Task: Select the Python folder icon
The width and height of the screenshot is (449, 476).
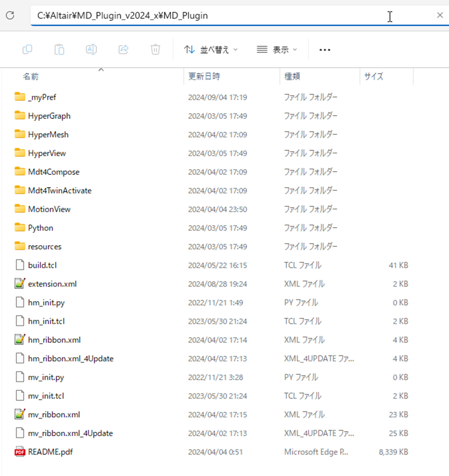Action: pyautogui.click(x=20, y=228)
